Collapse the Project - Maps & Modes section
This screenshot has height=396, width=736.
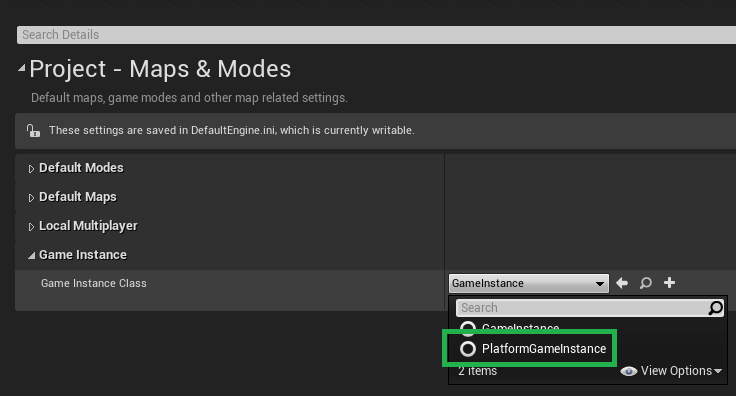[x=22, y=69]
